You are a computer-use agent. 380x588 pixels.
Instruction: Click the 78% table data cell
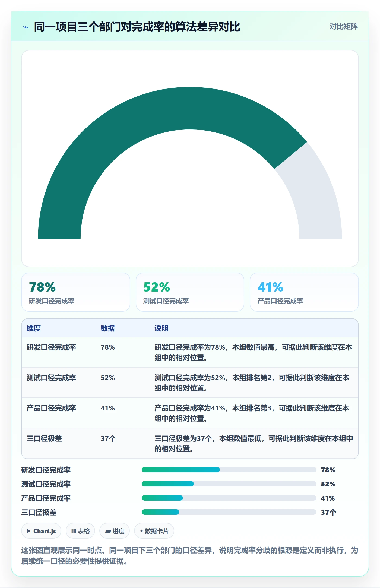(x=108, y=347)
